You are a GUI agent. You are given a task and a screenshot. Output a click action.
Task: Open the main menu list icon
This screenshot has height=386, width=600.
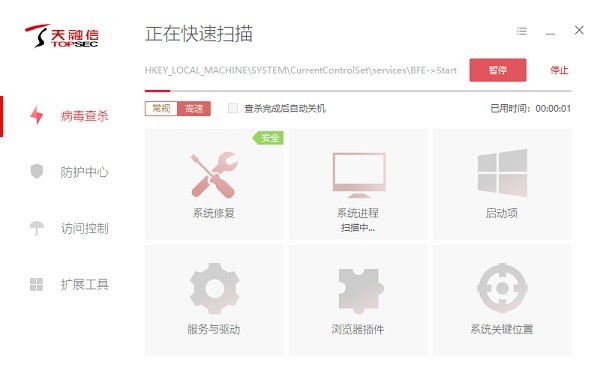(522, 31)
